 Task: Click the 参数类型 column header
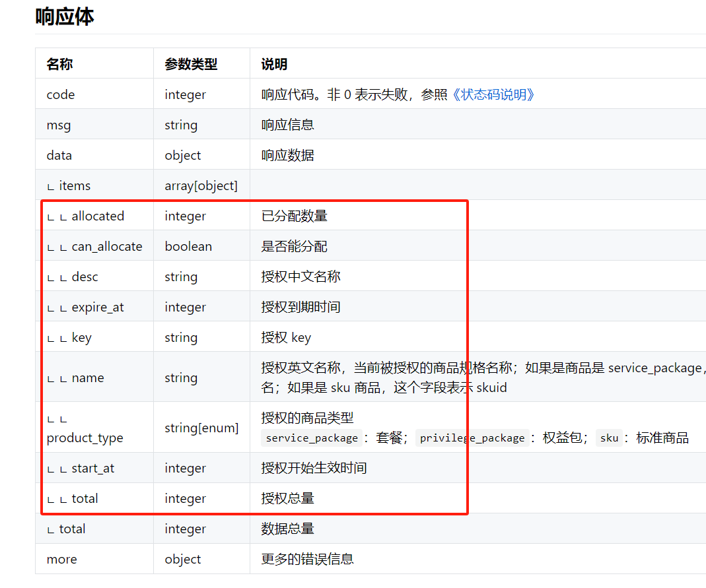pyautogui.click(x=191, y=64)
